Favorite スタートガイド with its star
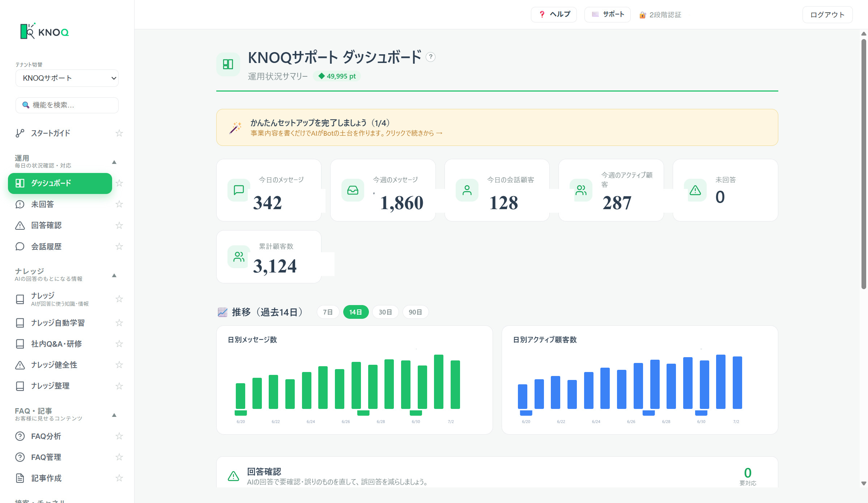The width and height of the screenshot is (868, 503). (x=119, y=133)
